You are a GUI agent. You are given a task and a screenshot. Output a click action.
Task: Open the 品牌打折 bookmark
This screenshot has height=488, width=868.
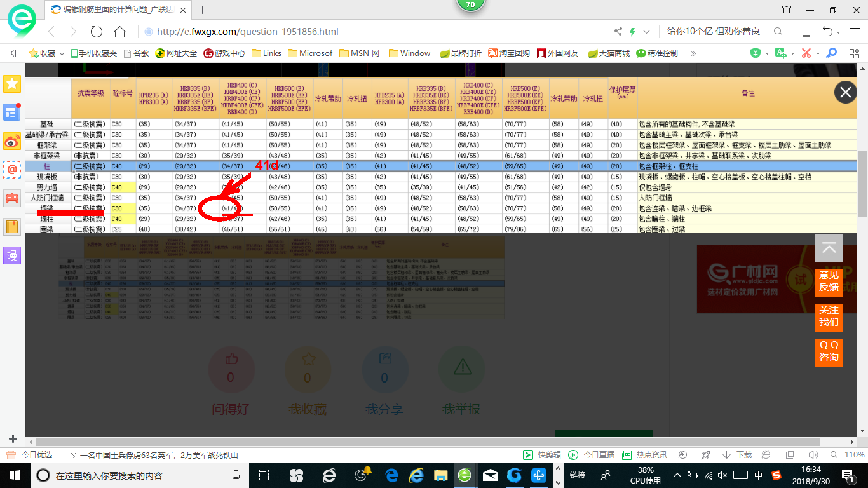coord(461,53)
